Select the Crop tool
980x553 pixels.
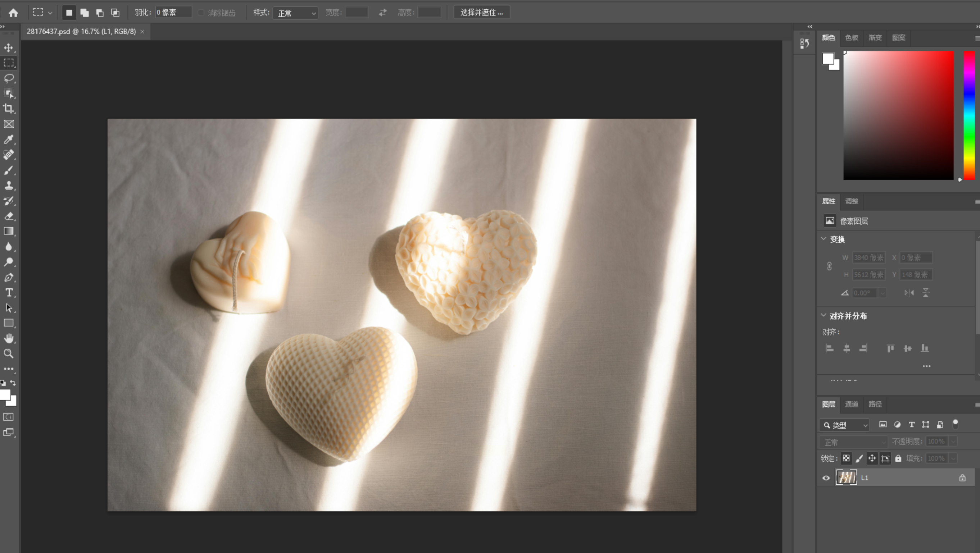[x=9, y=109]
